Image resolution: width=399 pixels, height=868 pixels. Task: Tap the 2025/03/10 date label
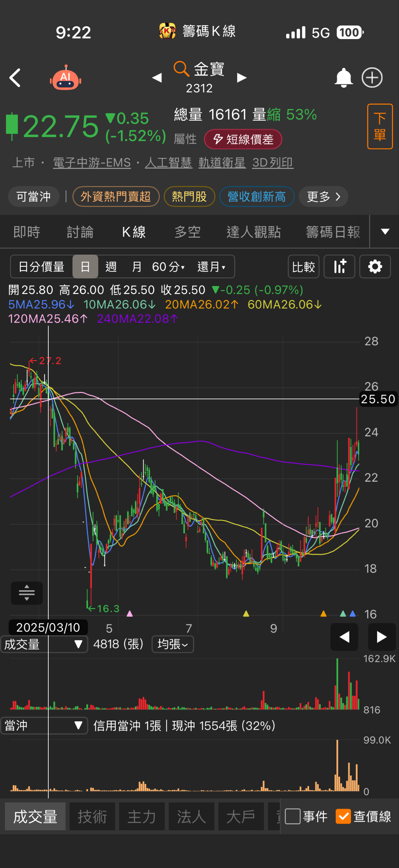click(48, 628)
